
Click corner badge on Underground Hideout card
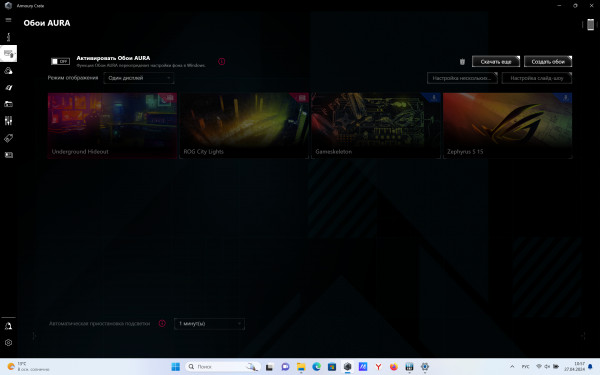[x=170, y=98]
